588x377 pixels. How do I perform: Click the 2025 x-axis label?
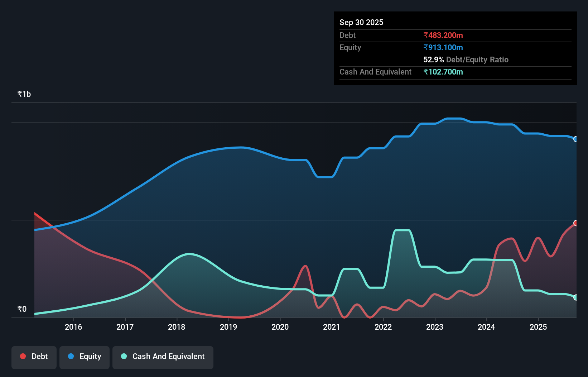click(x=538, y=327)
